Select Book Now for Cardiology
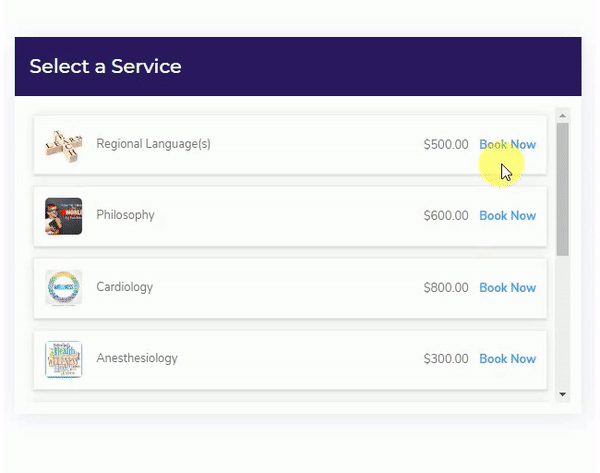This screenshot has height=473, width=600. (507, 287)
